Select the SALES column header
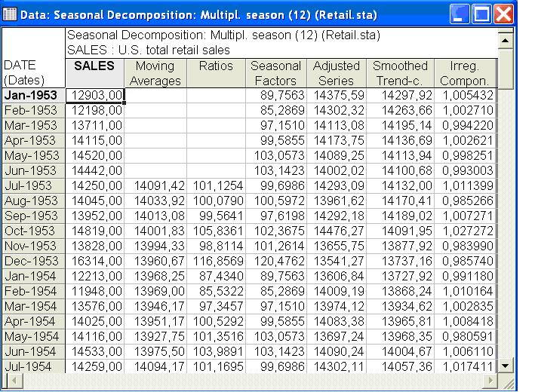The width and height of the screenshot is (535, 392). click(94, 73)
